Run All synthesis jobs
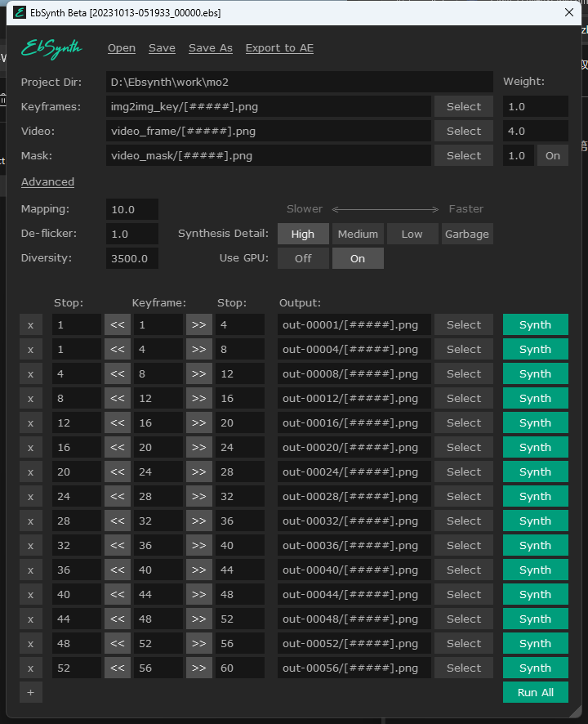 pyautogui.click(x=536, y=692)
